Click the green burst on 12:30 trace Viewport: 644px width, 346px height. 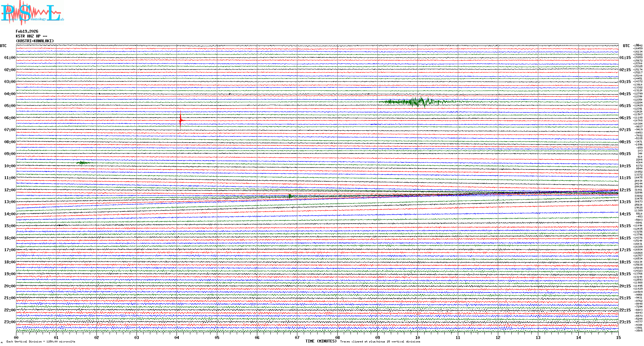tap(290, 196)
